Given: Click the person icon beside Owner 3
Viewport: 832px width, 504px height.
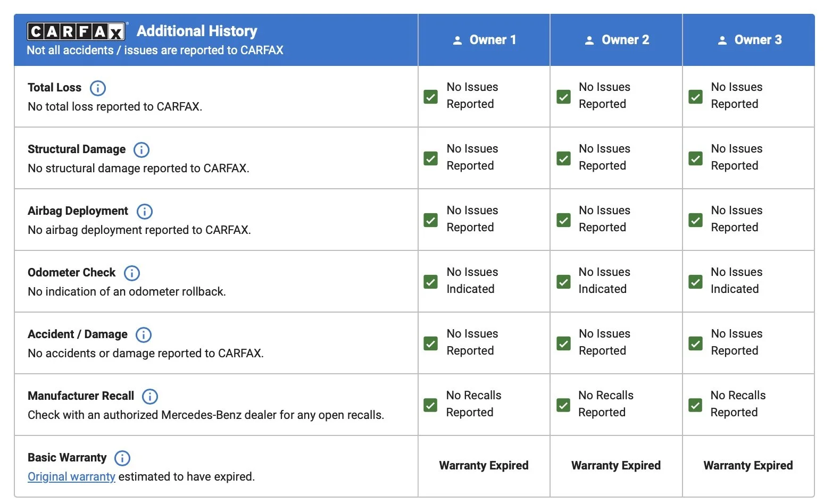Looking at the screenshot, I should [x=722, y=40].
